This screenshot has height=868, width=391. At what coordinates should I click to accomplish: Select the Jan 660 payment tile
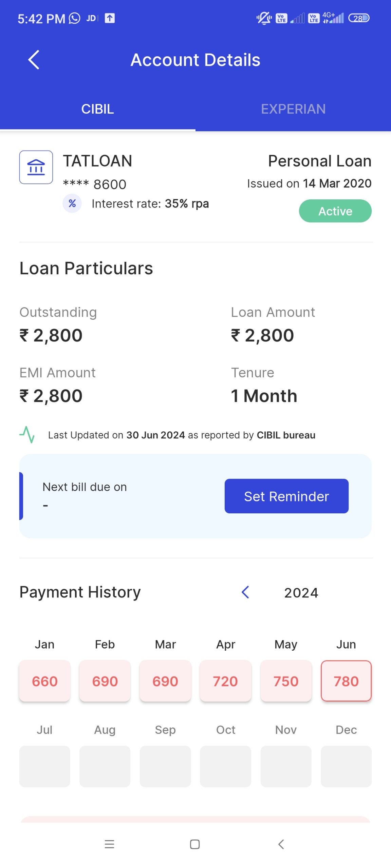tap(45, 681)
